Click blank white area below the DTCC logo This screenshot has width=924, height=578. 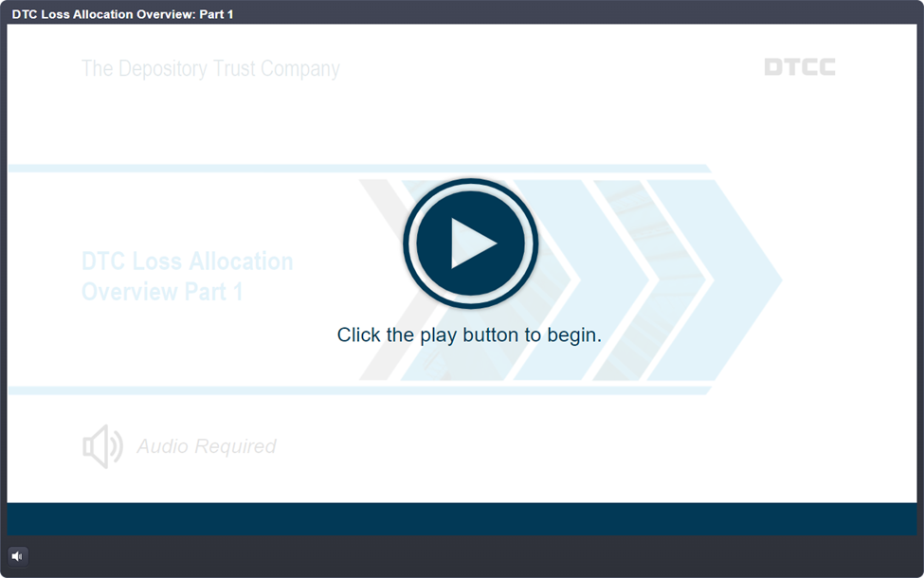point(800,123)
